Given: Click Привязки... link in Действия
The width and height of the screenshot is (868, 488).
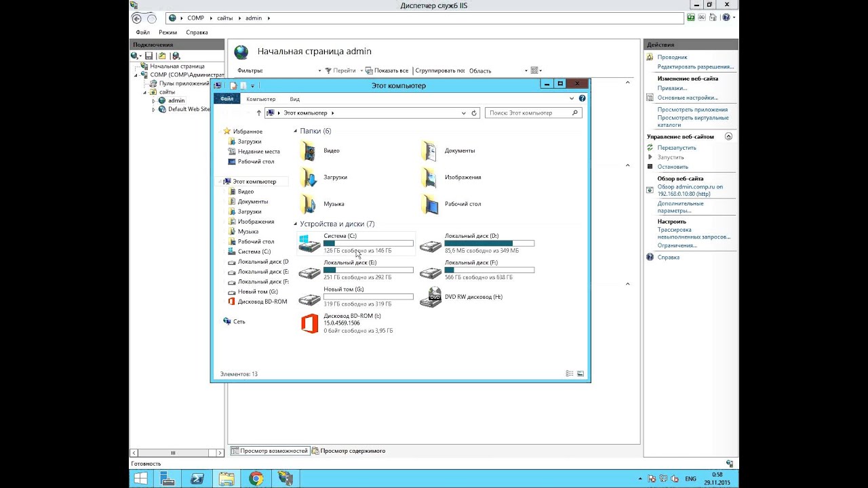Looking at the screenshot, I should tap(672, 88).
